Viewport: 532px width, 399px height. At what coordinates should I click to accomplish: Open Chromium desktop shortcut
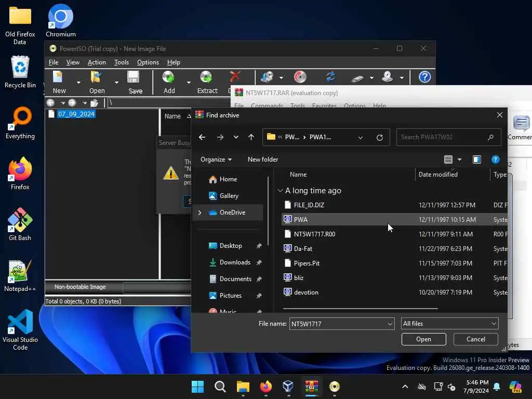click(x=61, y=20)
